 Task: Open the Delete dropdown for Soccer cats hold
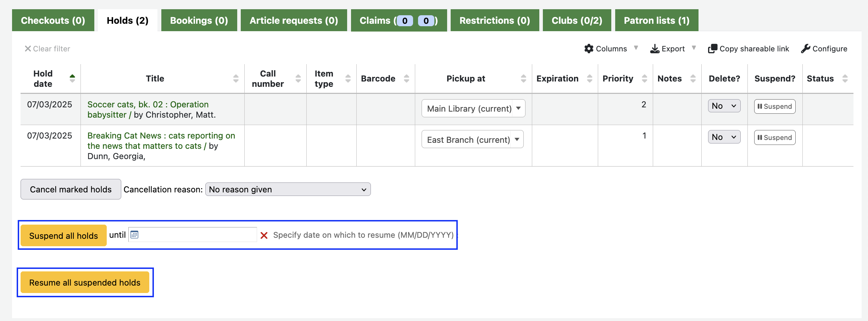pos(724,106)
